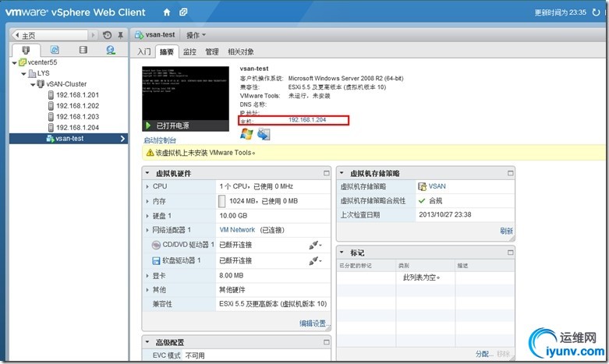The height and width of the screenshot is (364, 609).
Task: Open VM Network link
Action: [237, 230]
